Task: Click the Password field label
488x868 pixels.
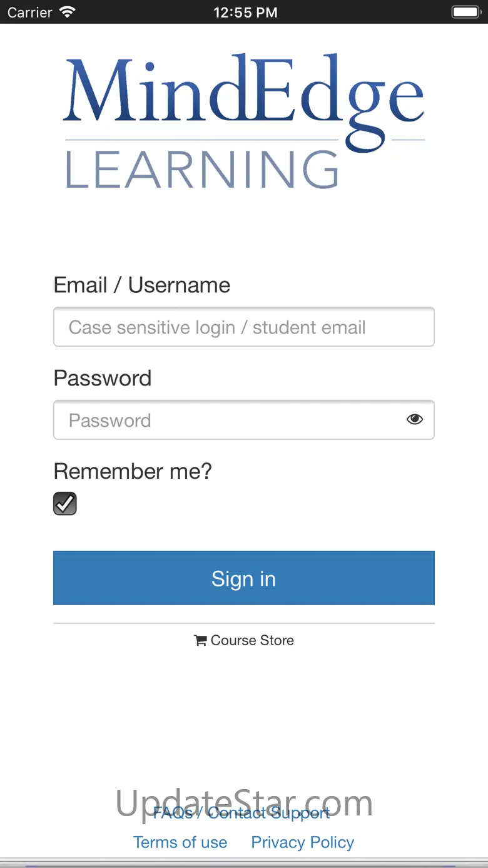Action: (103, 378)
